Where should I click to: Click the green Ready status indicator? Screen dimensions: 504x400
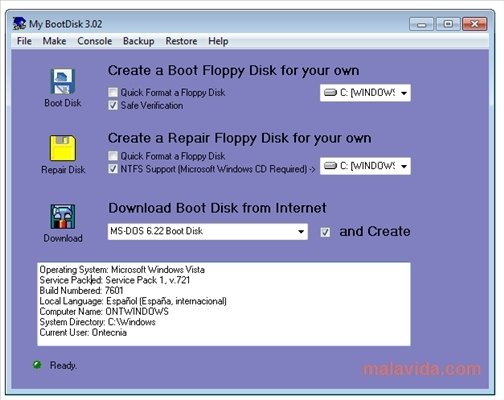coord(37,365)
